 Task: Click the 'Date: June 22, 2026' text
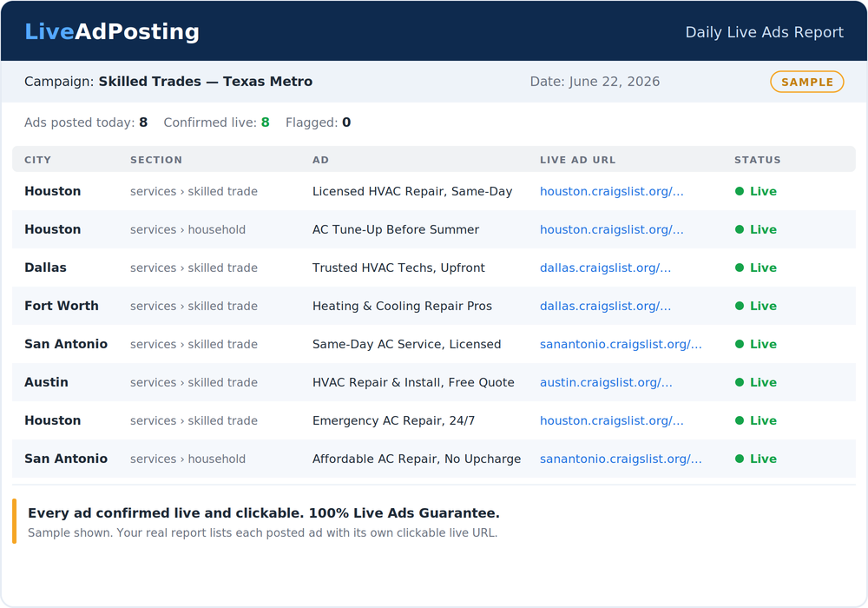click(x=595, y=82)
